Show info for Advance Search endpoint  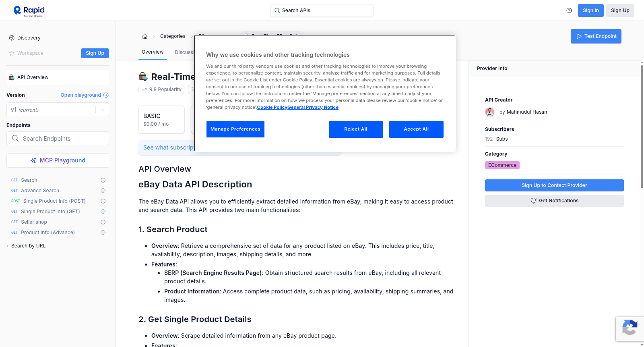click(103, 191)
